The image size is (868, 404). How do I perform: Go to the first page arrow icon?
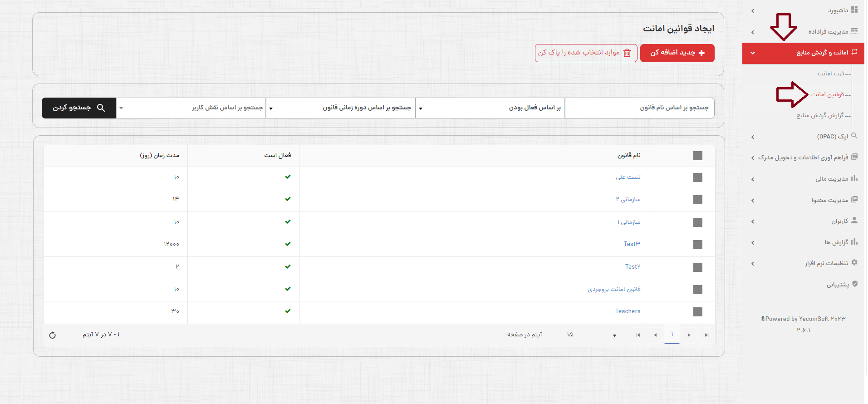tap(638, 335)
